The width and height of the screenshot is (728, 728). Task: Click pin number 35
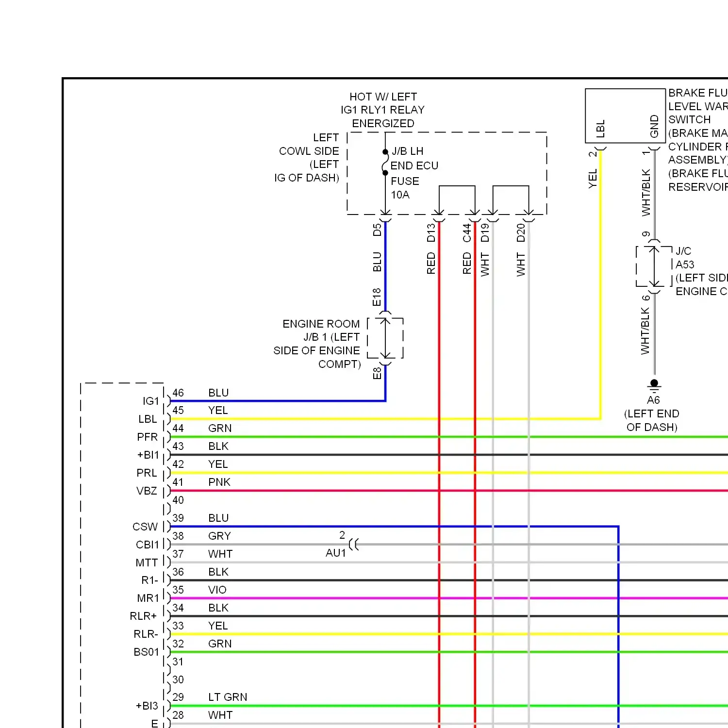[178, 590]
